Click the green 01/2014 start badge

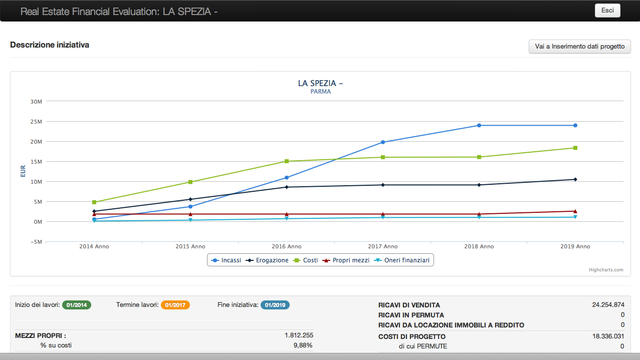pos(76,305)
